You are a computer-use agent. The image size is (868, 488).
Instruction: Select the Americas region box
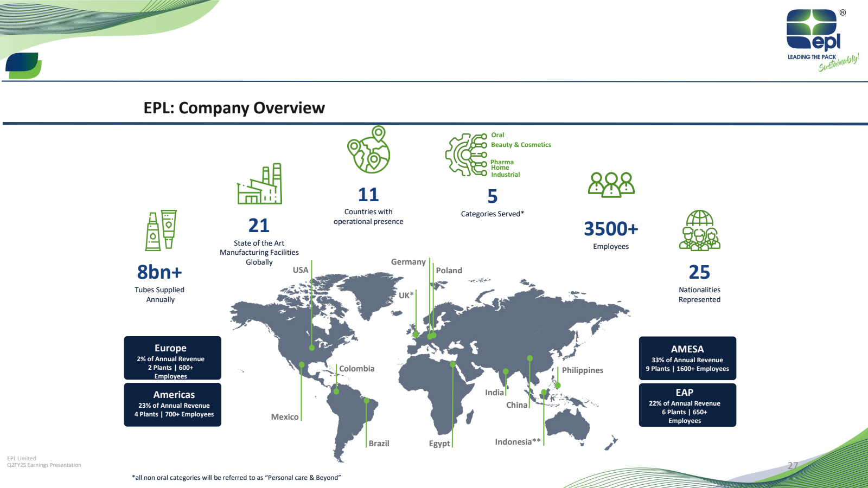(x=173, y=404)
